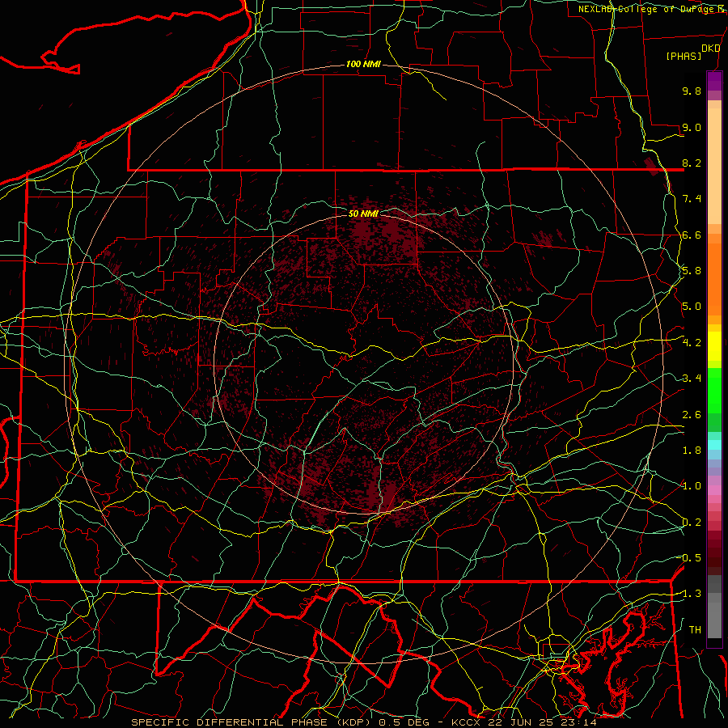The image size is (728, 728).
Task: Click the "KCCX" radar station identifier
Action: 466,722
